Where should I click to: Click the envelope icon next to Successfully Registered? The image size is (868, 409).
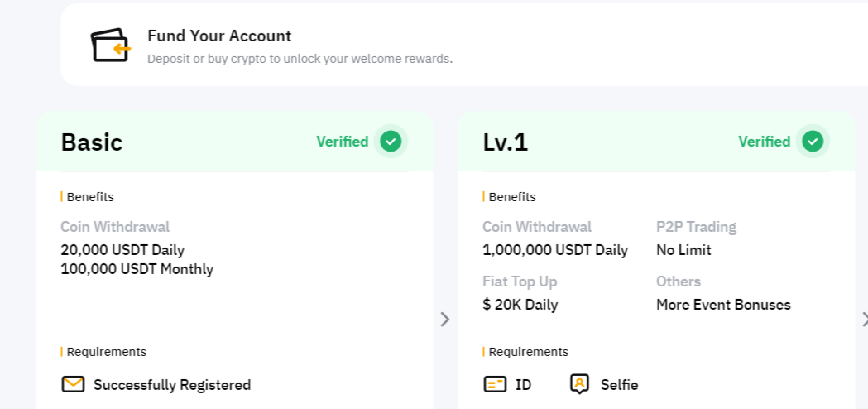pos(74,385)
